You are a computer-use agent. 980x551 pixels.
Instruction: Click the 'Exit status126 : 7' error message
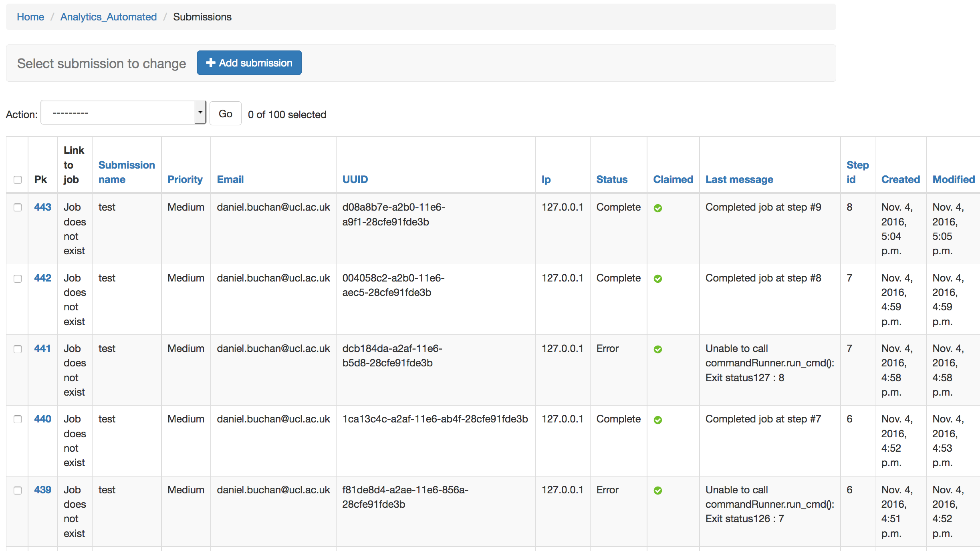(x=745, y=519)
